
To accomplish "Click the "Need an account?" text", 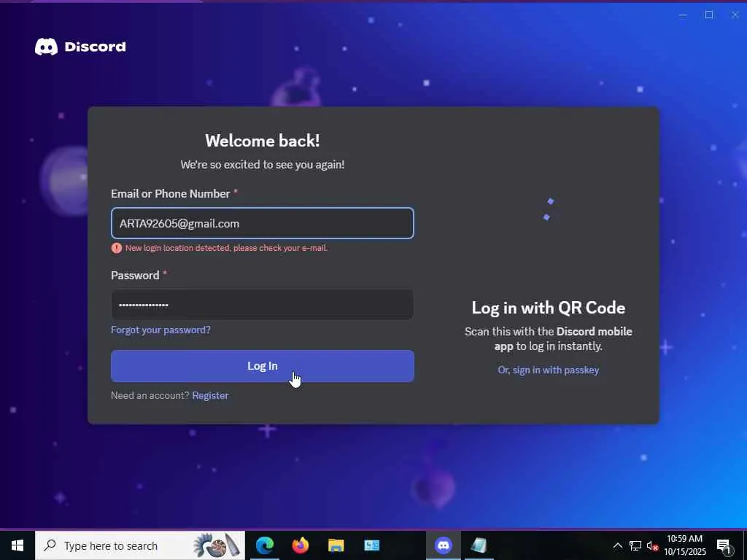I will pos(150,395).
